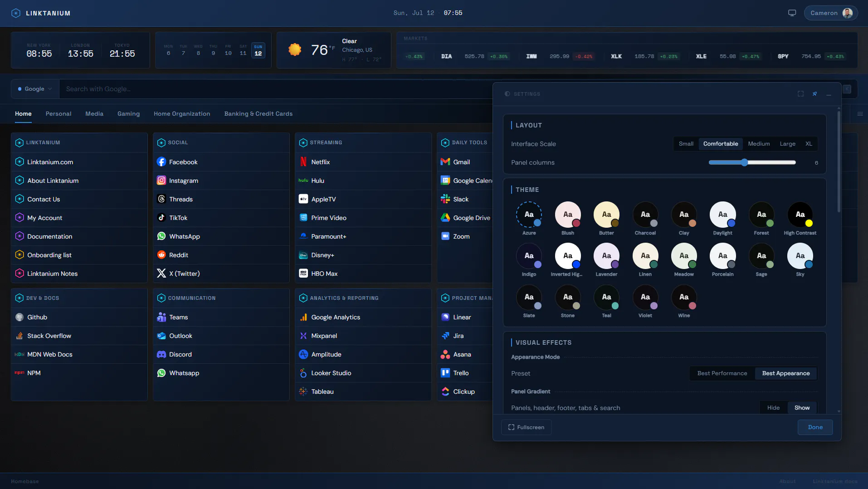Click the Reddit icon
868x489 pixels.
coord(161,255)
